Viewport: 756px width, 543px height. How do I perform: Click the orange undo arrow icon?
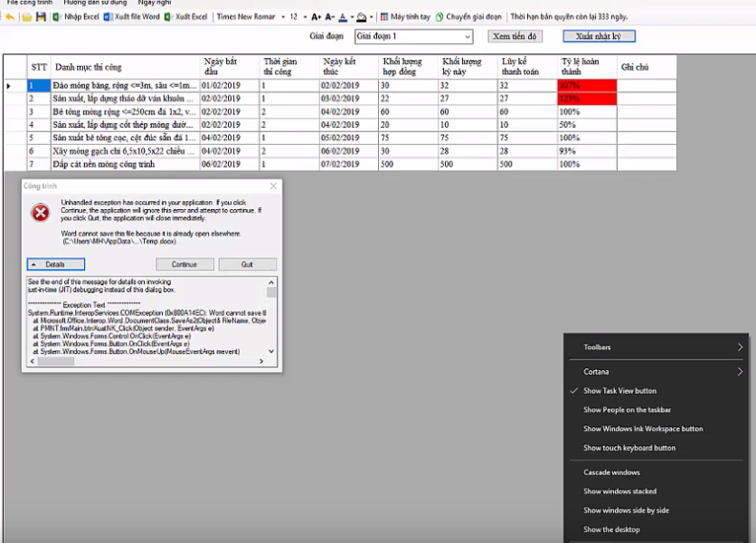10,17
